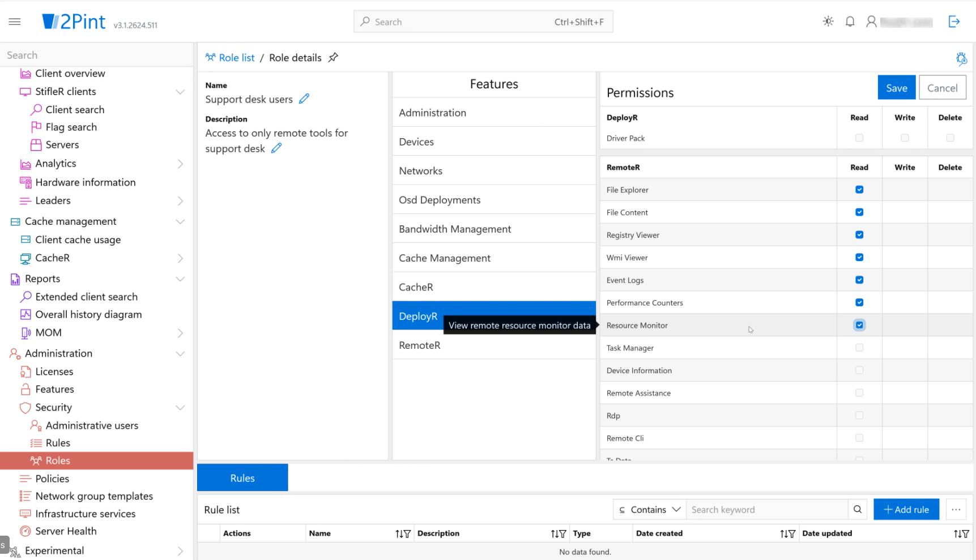
Task: Expand the MOM section
Action: coord(180,333)
